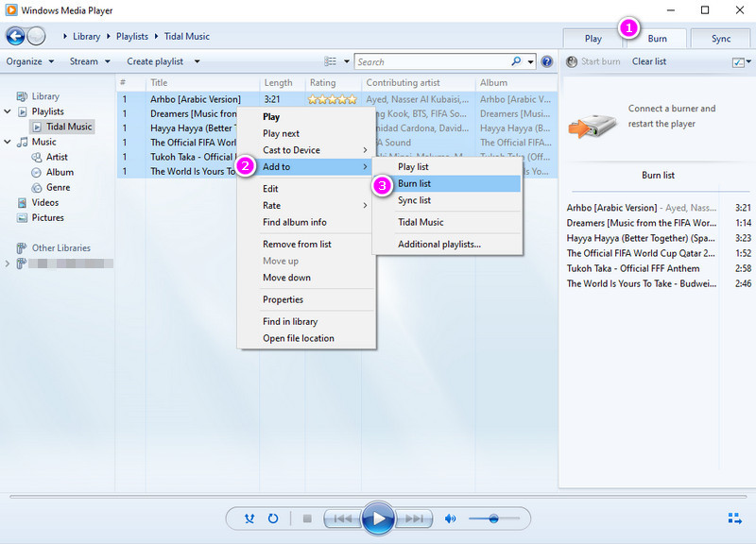Click the Start burn disc icon
Screen dimensions: 756x544
(572, 61)
